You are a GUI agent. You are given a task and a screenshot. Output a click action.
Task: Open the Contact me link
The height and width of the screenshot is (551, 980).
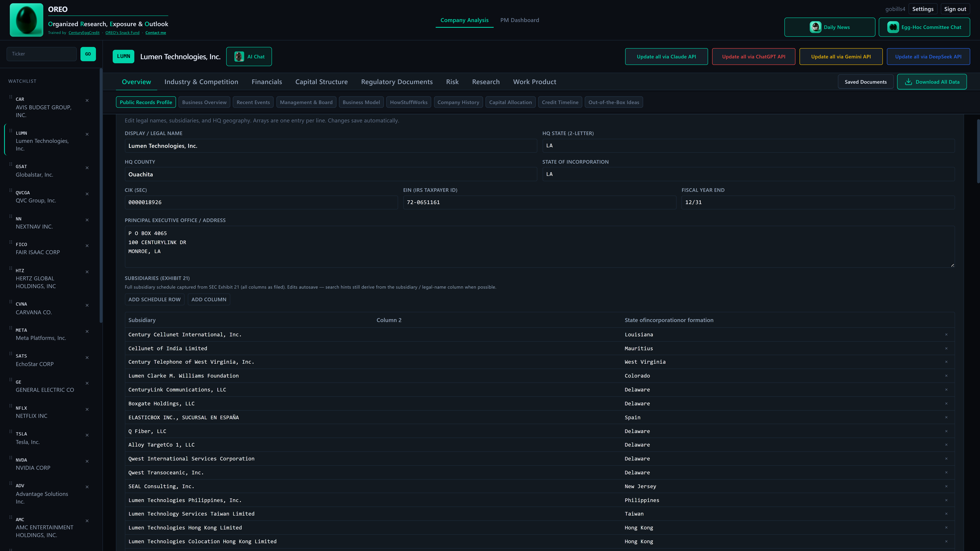pos(156,33)
